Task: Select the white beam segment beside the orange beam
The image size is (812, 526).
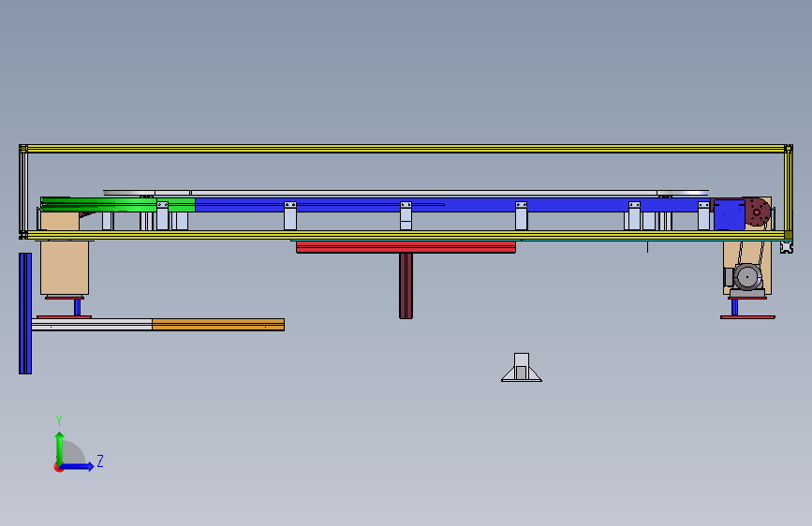Action: [x=92, y=325]
